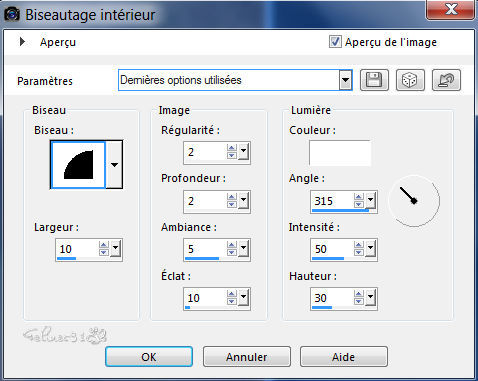The image size is (478, 381).
Task: Click the Annuler button
Action: point(247,357)
